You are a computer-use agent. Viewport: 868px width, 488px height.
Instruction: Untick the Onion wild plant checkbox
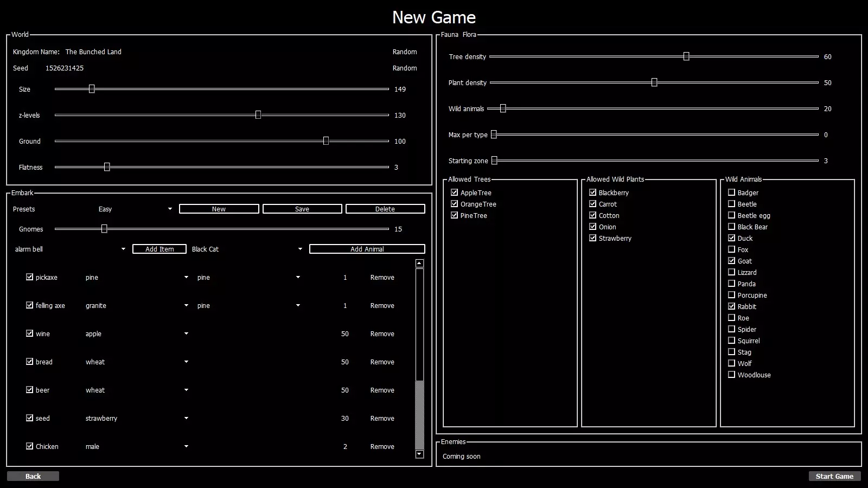tap(592, 227)
